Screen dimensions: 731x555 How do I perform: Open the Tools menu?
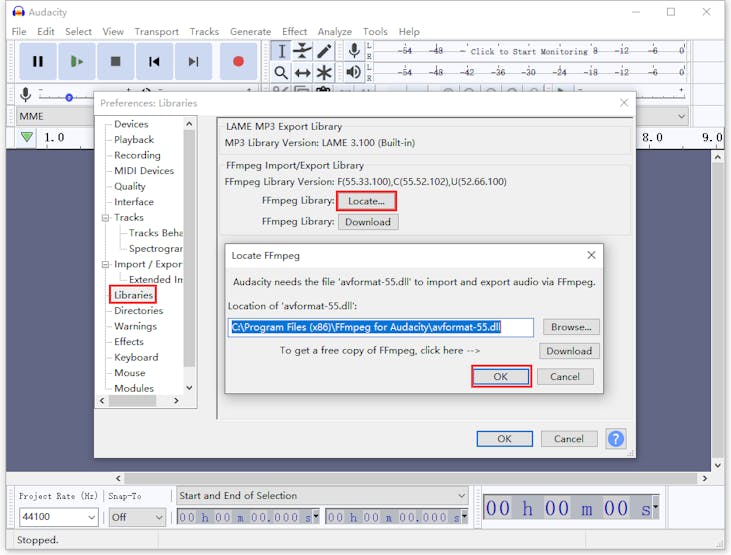tap(375, 32)
